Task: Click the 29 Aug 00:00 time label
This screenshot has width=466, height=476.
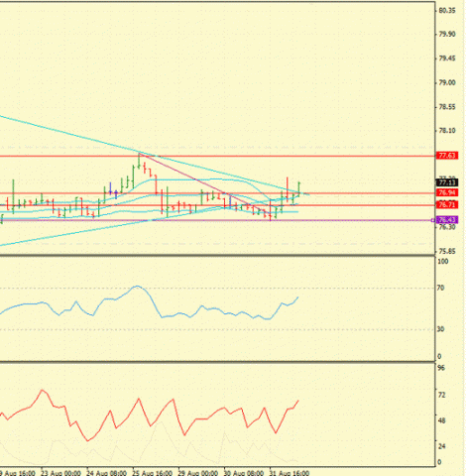Action: 198,473
